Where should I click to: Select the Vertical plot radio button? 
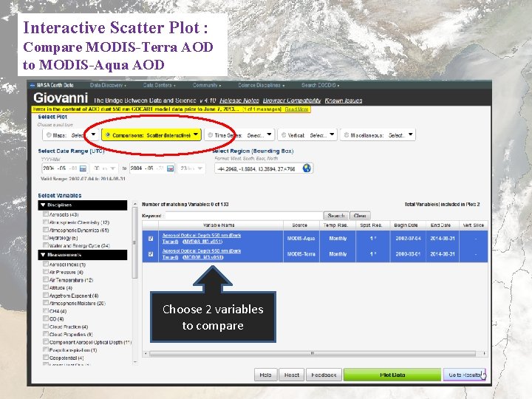click(284, 135)
